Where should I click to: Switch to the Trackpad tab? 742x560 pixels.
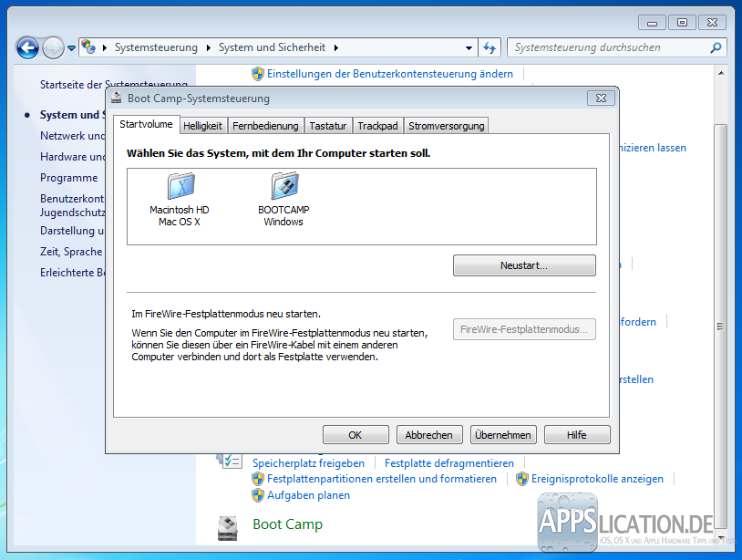[x=378, y=126]
